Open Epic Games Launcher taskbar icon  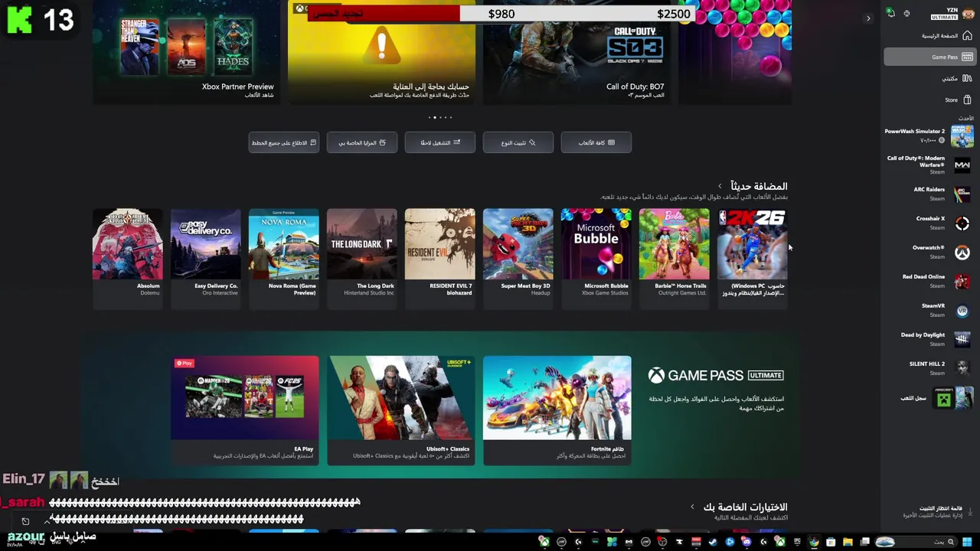797,542
